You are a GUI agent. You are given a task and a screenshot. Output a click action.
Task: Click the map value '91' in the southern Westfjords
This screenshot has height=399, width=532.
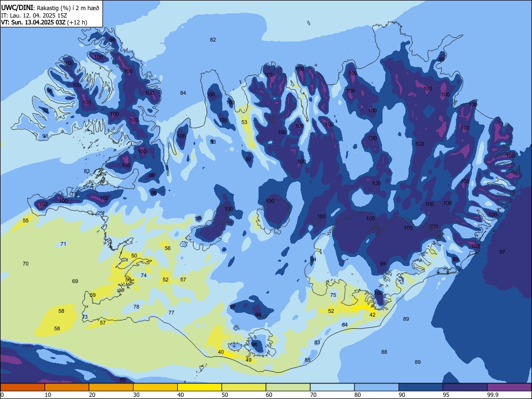click(45, 136)
